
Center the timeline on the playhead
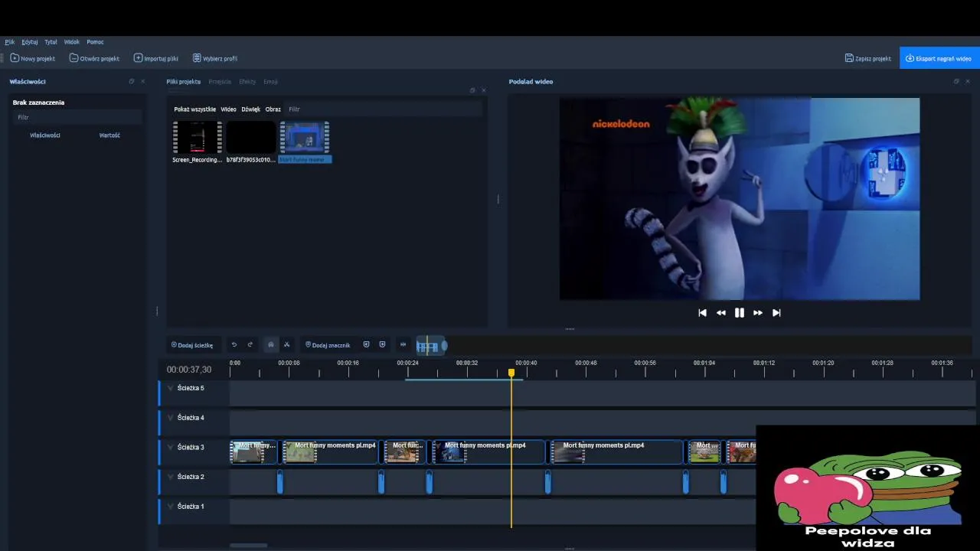pyautogui.click(x=403, y=345)
